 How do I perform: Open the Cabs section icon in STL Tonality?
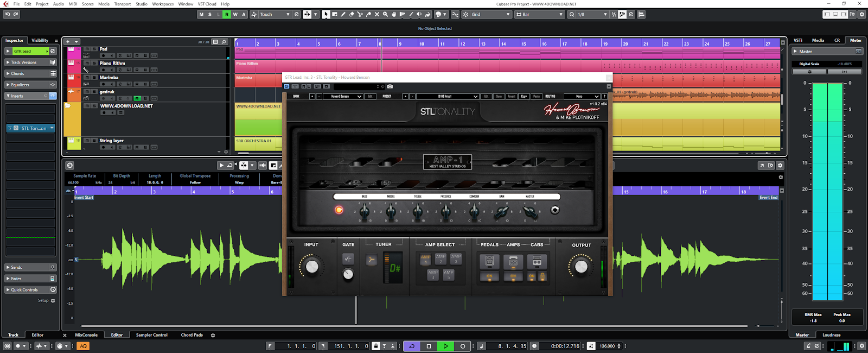pyautogui.click(x=537, y=262)
